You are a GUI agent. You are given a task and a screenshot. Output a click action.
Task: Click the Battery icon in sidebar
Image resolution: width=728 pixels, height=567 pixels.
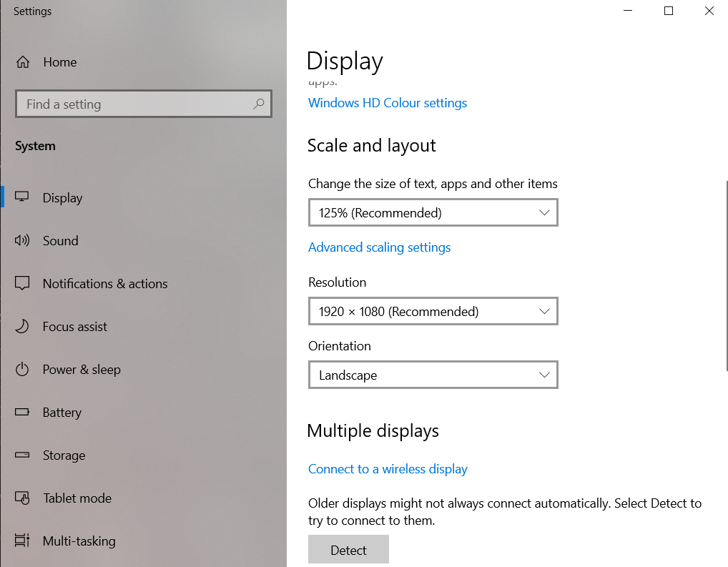coord(22,412)
